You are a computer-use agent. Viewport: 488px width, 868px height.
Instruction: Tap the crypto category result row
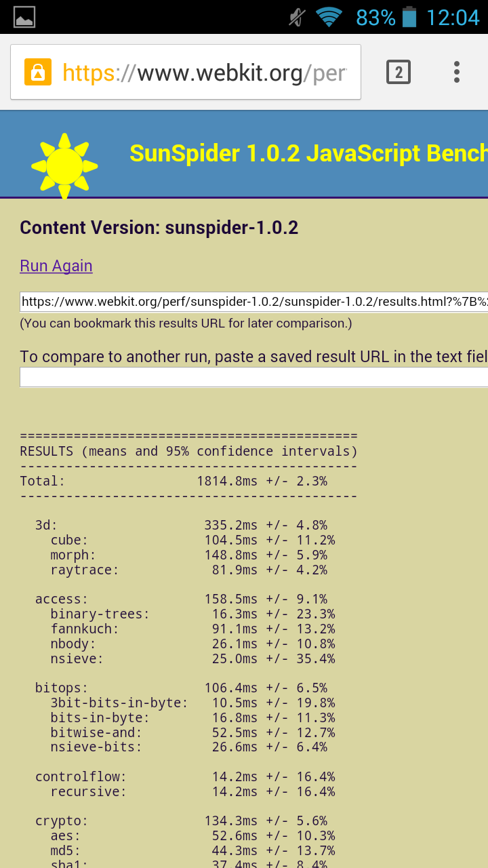(x=181, y=821)
